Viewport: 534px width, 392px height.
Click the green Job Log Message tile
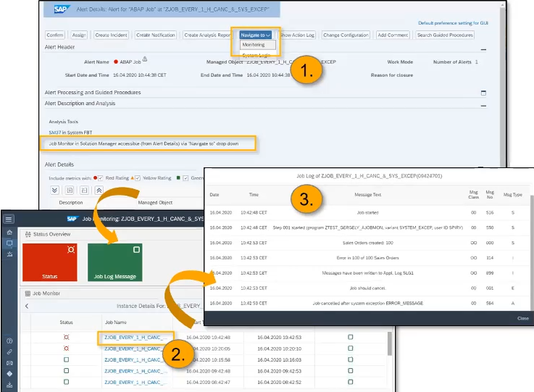tap(114, 262)
